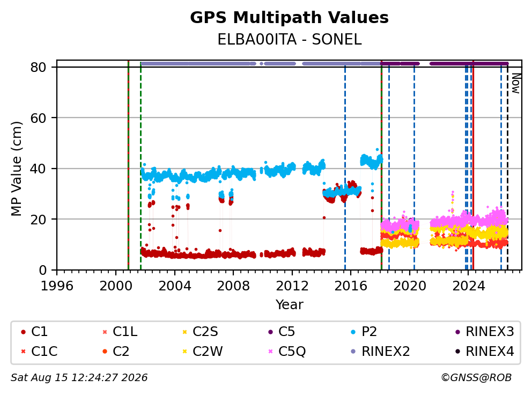This screenshot has width=532, height=394.
Task: Select the RINEX4 legend entry
Action: pyautogui.click(x=485, y=351)
